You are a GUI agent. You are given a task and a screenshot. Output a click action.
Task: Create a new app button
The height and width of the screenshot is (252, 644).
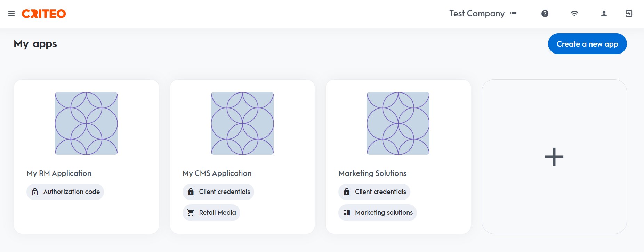pyautogui.click(x=587, y=44)
